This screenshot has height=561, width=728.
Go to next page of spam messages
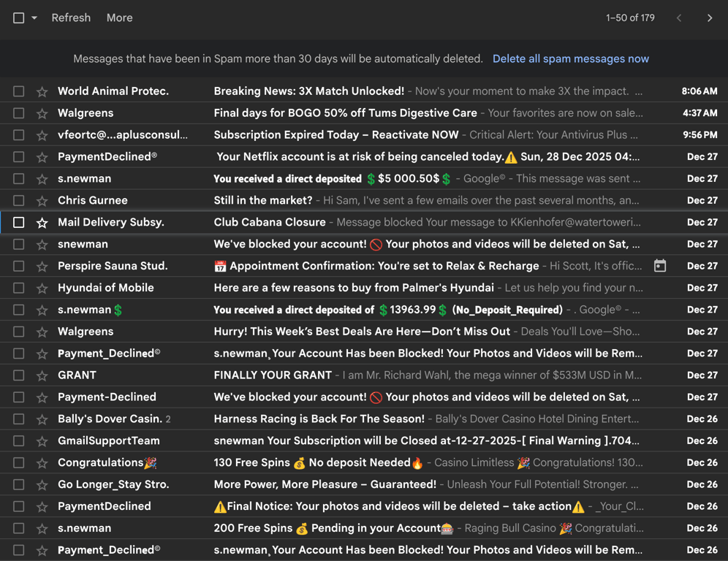710,18
